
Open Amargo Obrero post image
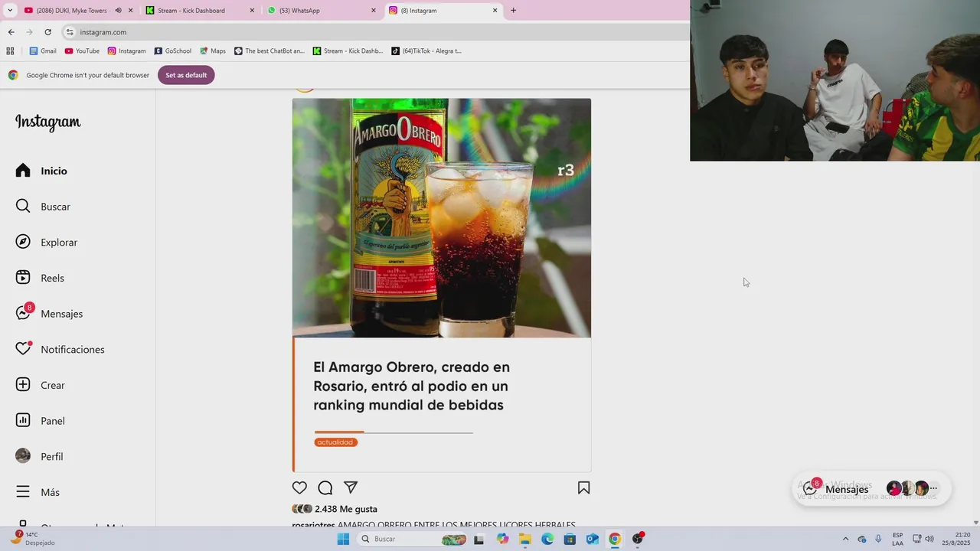click(x=441, y=285)
